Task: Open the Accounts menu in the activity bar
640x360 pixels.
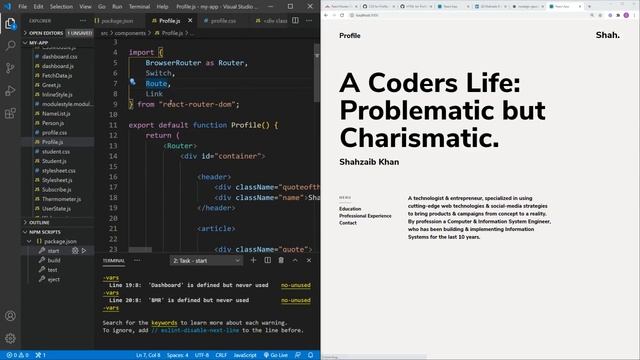Action: click(x=10, y=316)
